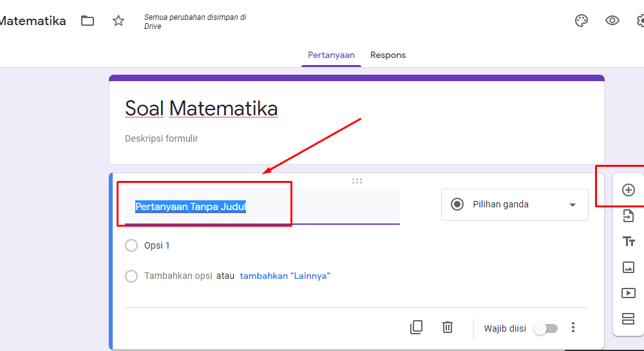Add title and description icon
644x351 pixels.
click(x=628, y=242)
